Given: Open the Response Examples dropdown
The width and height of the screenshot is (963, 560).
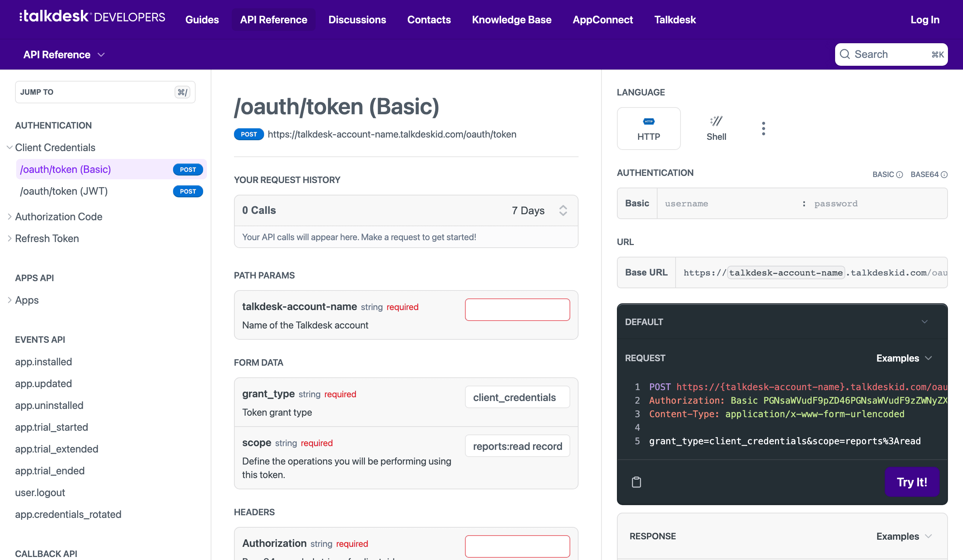Looking at the screenshot, I should (x=904, y=536).
